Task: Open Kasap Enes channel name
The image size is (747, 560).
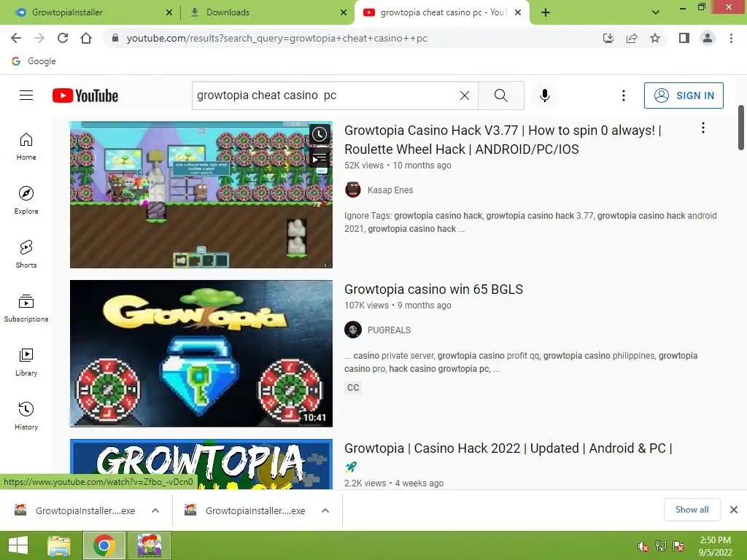Action: tap(390, 190)
